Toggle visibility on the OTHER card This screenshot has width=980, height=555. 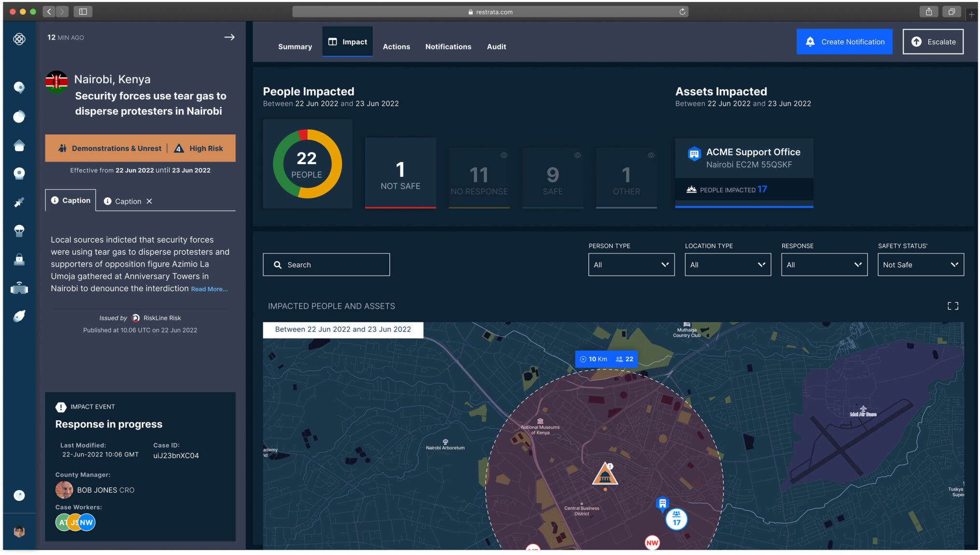coord(650,155)
